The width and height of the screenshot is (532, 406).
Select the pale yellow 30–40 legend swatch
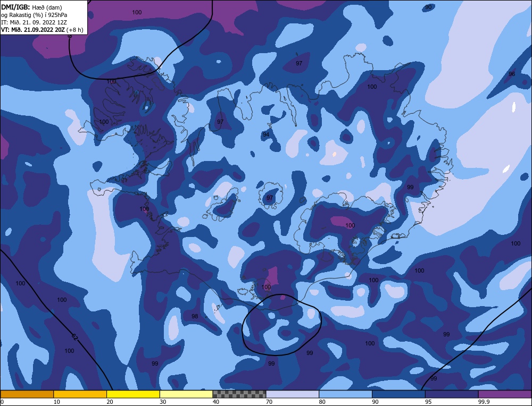[x=186, y=394]
